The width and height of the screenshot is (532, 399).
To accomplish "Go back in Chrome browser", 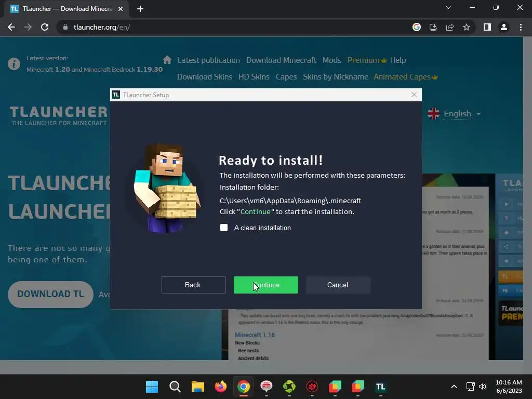I will click(11, 27).
